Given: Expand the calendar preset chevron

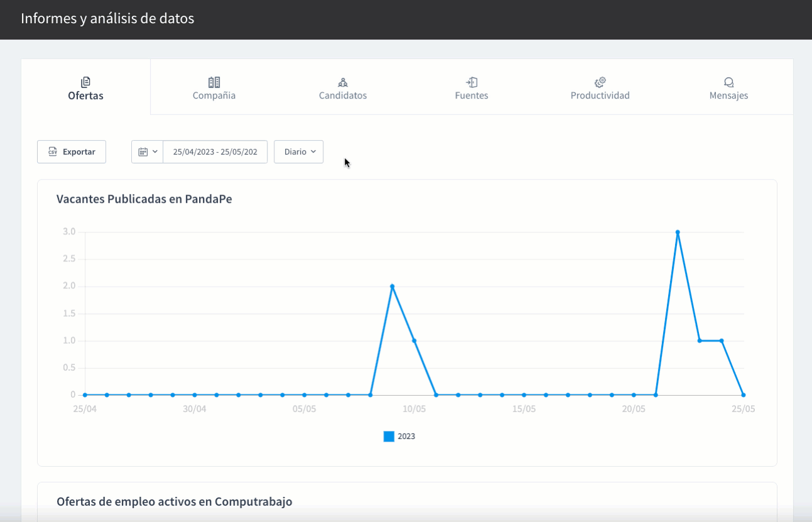Looking at the screenshot, I should [x=155, y=152].
